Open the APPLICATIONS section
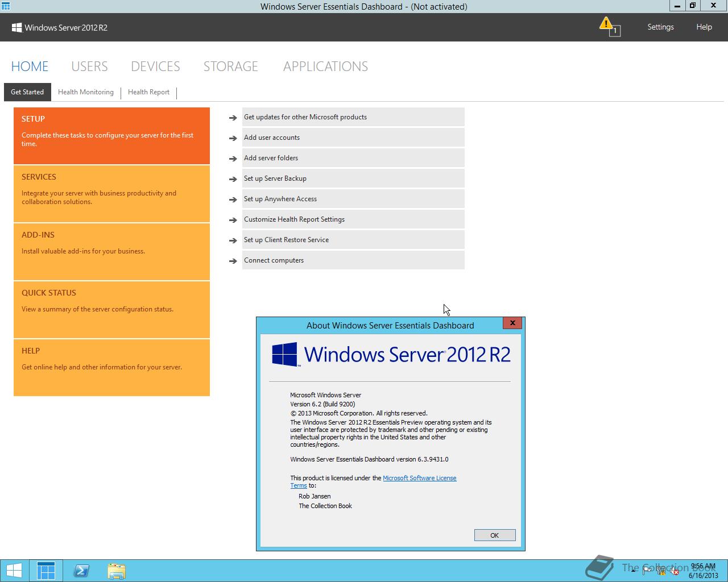The width and height of the screenshot is (728, 582). tap(325, 66)
